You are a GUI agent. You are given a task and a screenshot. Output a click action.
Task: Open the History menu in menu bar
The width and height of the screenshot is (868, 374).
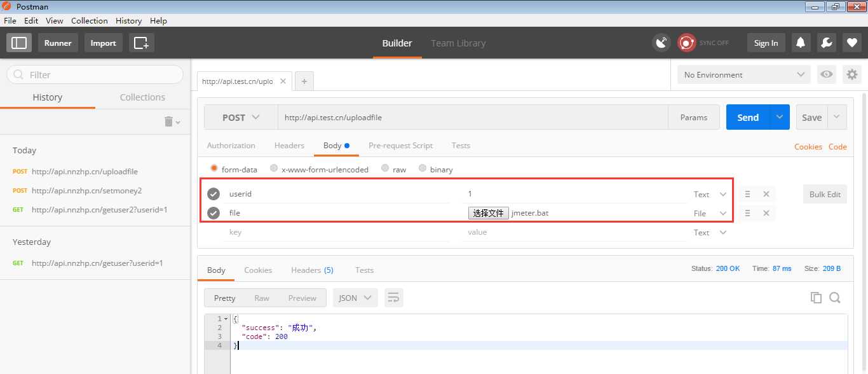[128, 20]
